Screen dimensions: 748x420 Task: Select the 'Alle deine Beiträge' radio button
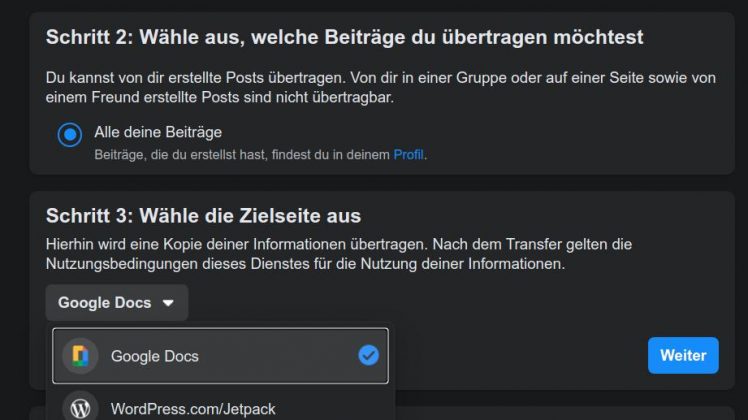[69, 135]
